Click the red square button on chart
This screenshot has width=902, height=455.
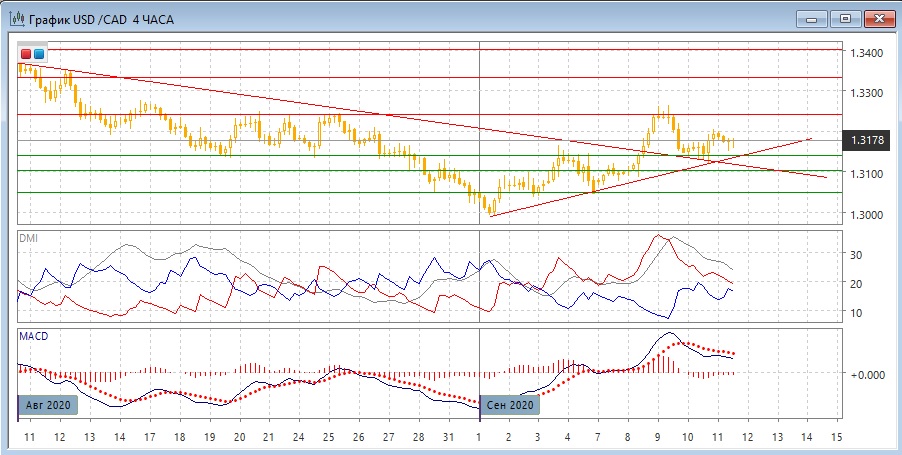click(26, 54)
